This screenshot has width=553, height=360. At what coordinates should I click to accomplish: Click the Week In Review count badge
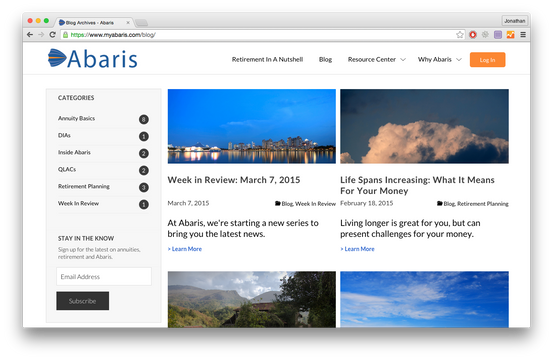[x=144, y=204]
